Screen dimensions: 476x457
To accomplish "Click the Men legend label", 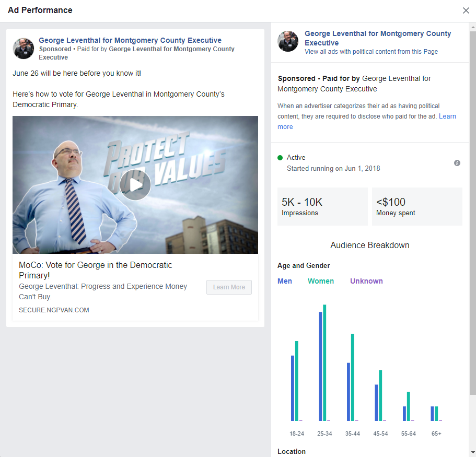I will [x=284, y=281].
